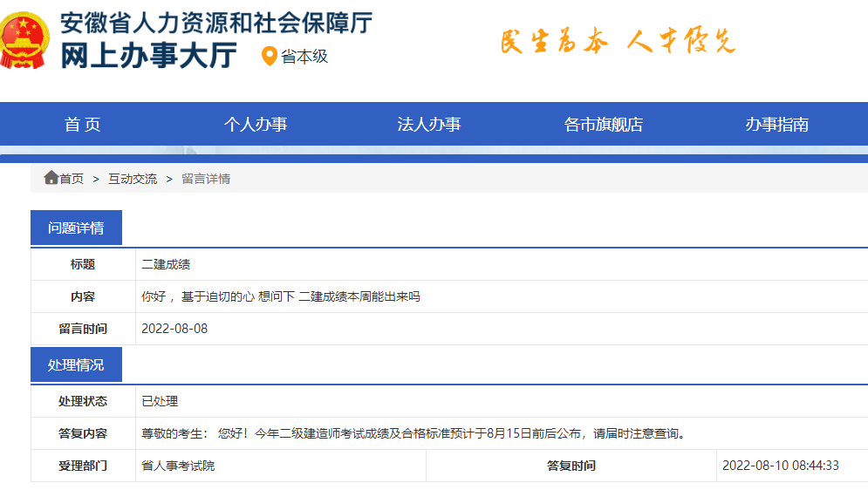Click the 省本级 region selector
The image size is (868, 490).
tap(304, 57)
